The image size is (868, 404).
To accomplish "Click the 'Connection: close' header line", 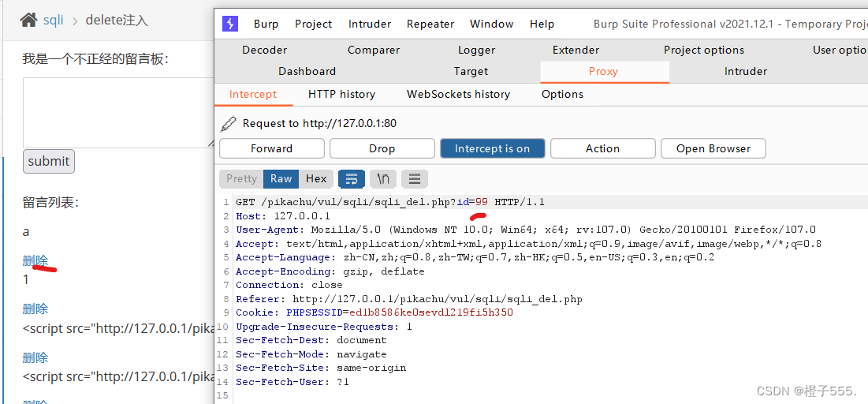I will click(x=289, y=285).
